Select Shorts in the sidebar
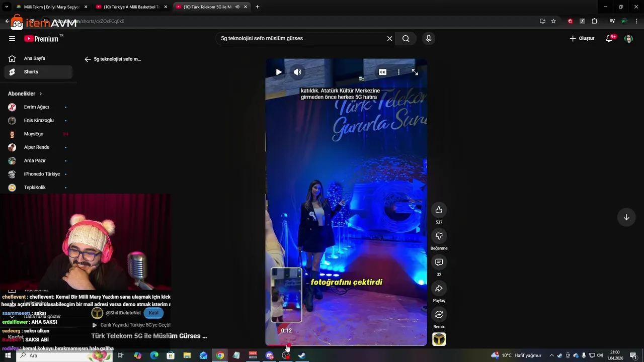 (x=38, y=72)
